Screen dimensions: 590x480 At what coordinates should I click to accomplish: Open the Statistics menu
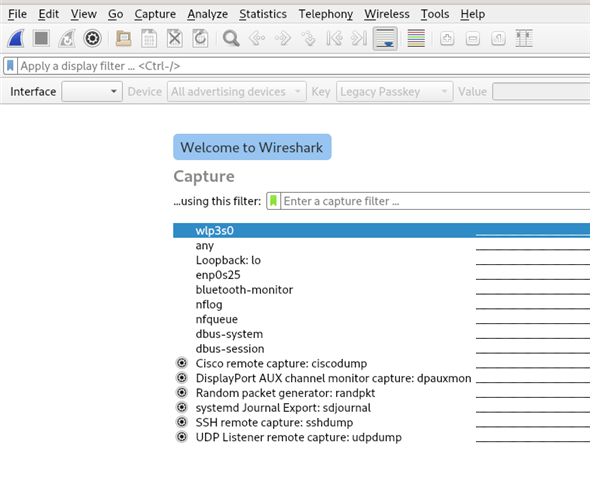(263, 14)
